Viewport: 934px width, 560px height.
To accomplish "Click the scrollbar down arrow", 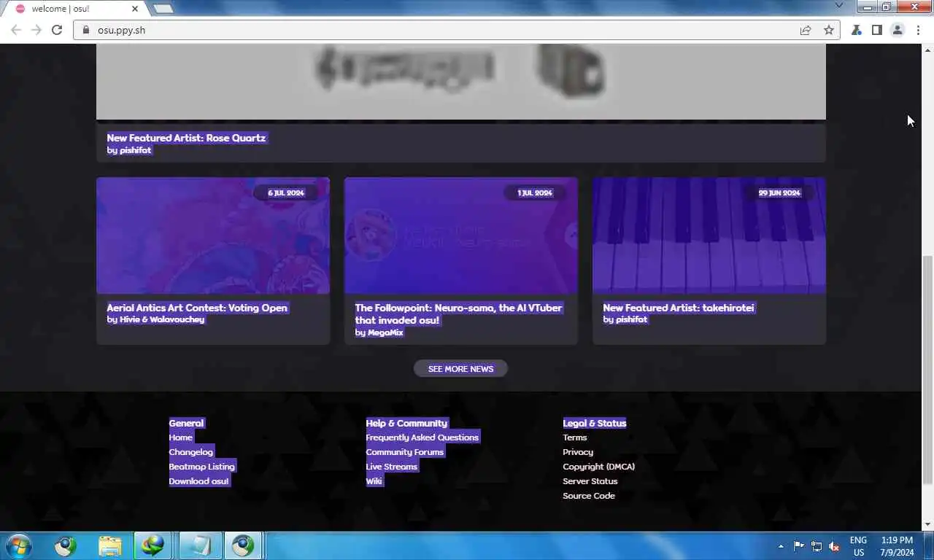I will pyautogui.click(x=927, y=524).
